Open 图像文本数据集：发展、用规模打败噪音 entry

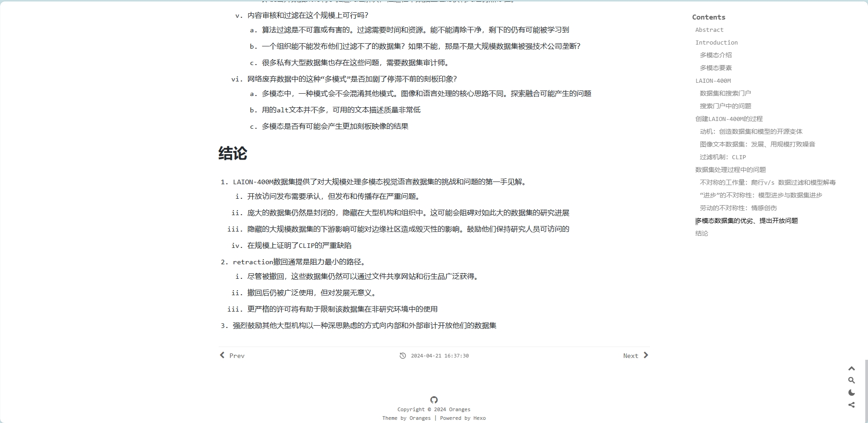[758, 144]
